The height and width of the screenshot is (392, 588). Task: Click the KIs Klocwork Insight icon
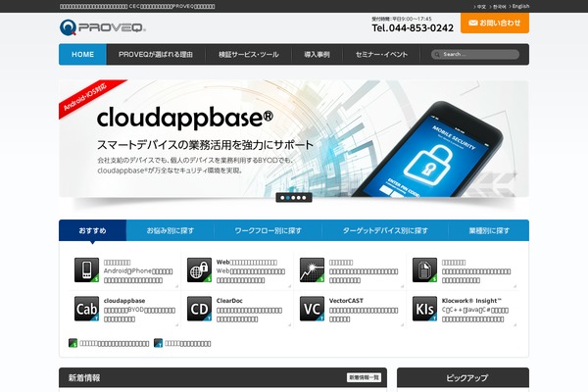pyautogui.click(x=425, y=309)
